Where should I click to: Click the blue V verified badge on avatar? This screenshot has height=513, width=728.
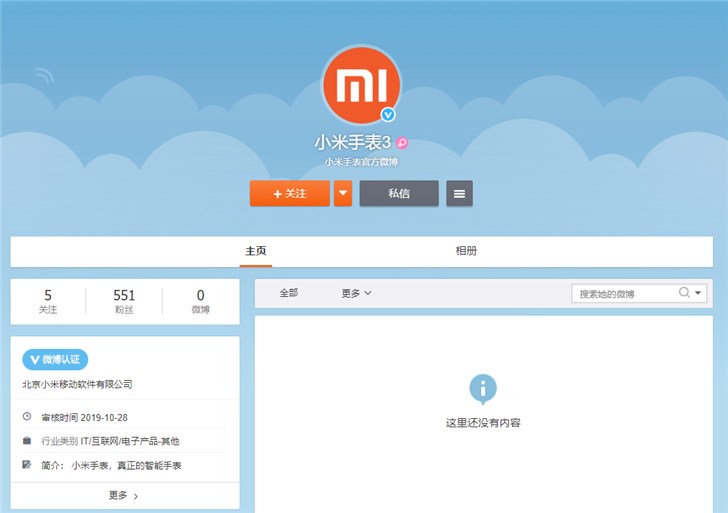388,114
